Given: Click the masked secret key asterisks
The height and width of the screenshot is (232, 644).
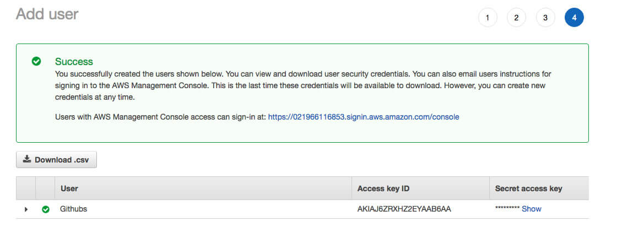Looking at the screenshot, I should pos(507,209).
